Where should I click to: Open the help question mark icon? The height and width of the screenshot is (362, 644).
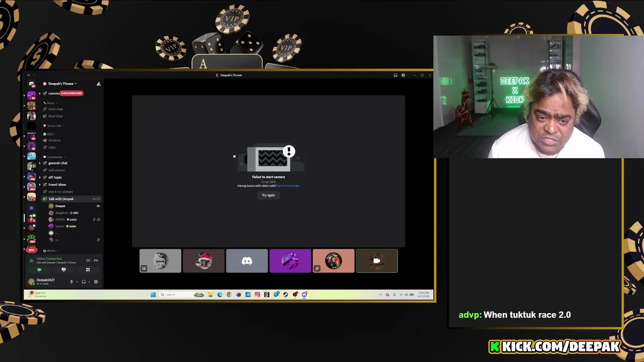point(403,75)
